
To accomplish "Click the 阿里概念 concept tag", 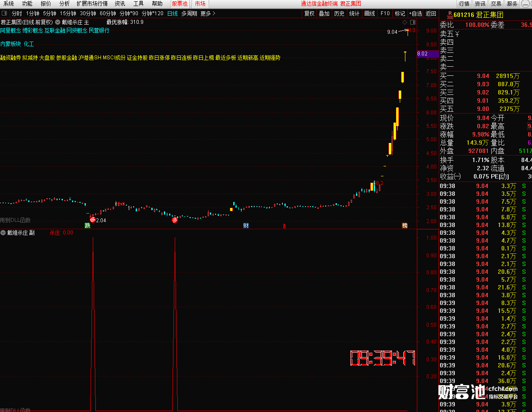I will coord(10,30).
